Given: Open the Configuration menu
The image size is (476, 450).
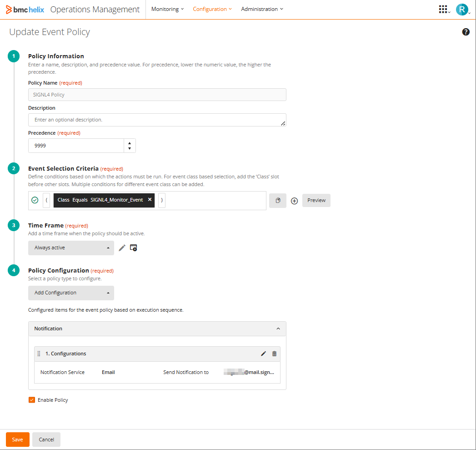Looking at the screenshot, I should pyautogui.click(x=212, y=9).
